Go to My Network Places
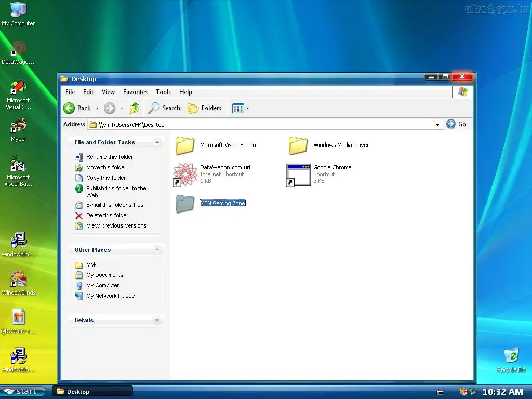 (x=104, y=296)
